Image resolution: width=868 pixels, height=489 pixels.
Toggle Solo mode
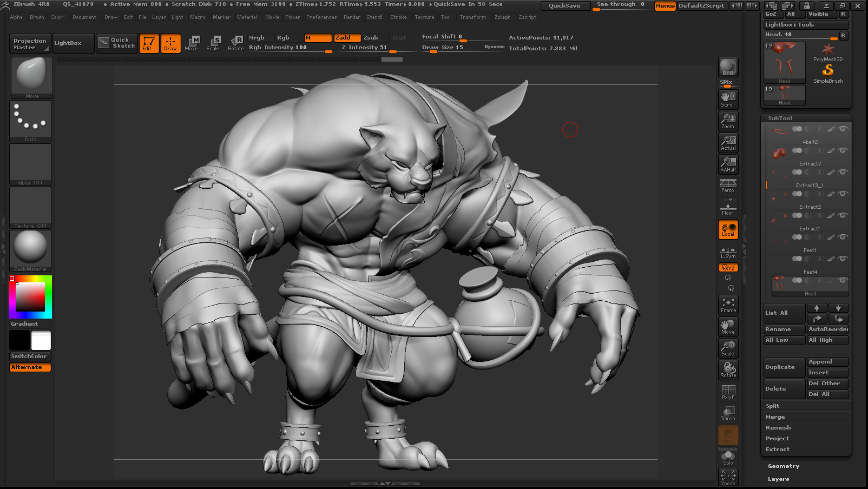click(x=728, y=458)
